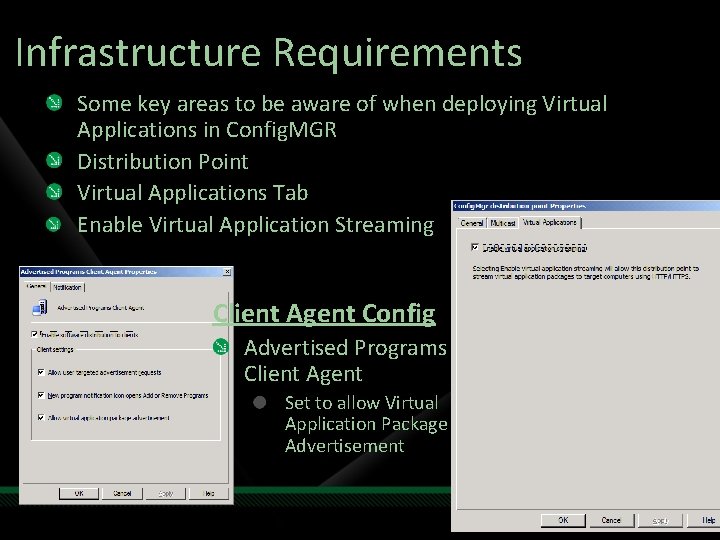The image size is (720, 540).
Task: Click the Client settings group label
Action: (55, 349)
